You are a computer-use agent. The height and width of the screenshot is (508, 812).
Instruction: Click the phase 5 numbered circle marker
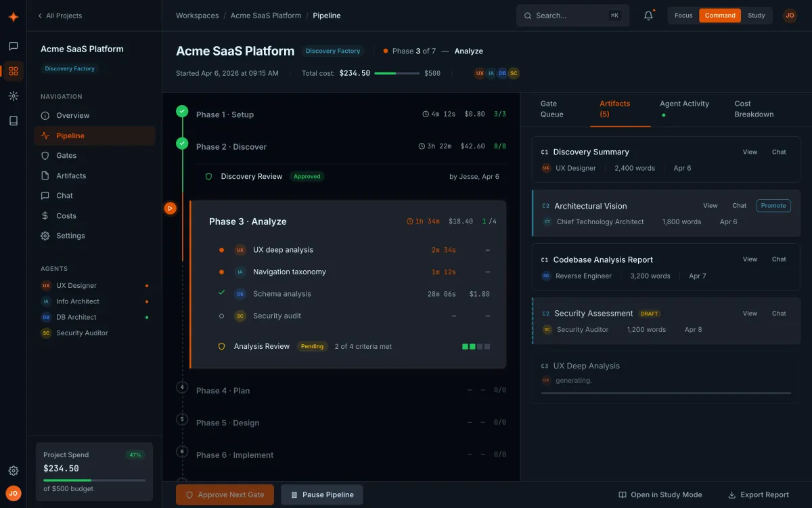point(182,419)
